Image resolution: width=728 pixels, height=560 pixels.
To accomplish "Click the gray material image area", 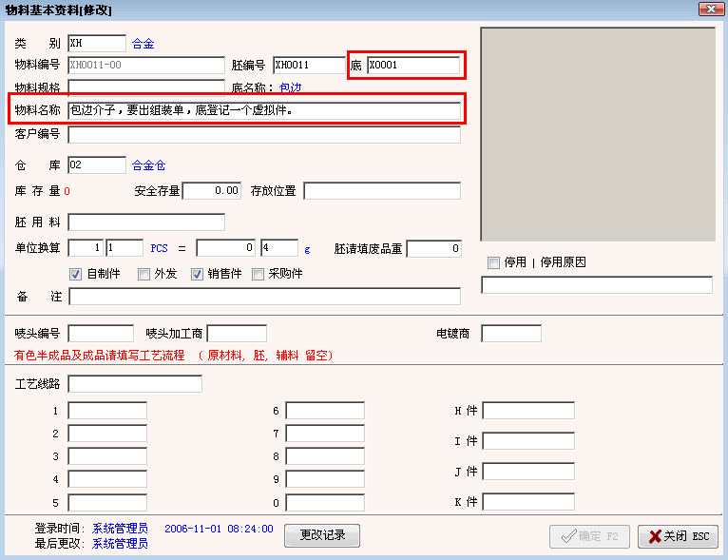I will tap(598, 134).
